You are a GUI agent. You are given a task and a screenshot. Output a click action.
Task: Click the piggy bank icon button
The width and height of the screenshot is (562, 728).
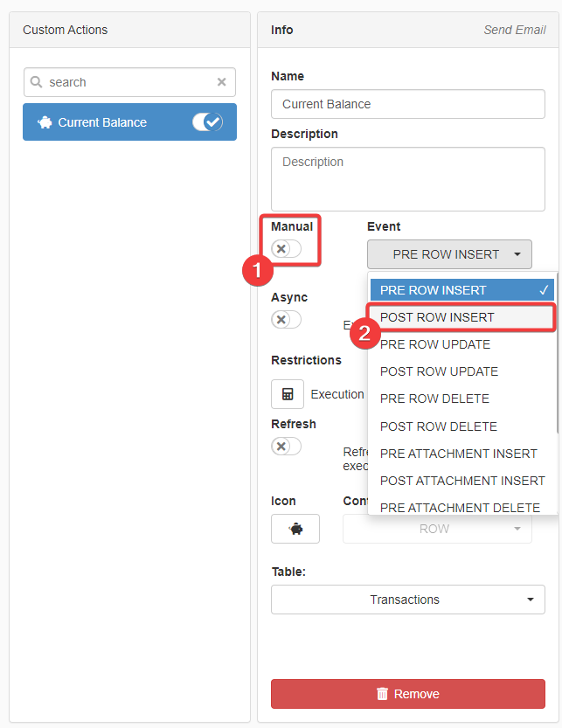coord(295,529)
